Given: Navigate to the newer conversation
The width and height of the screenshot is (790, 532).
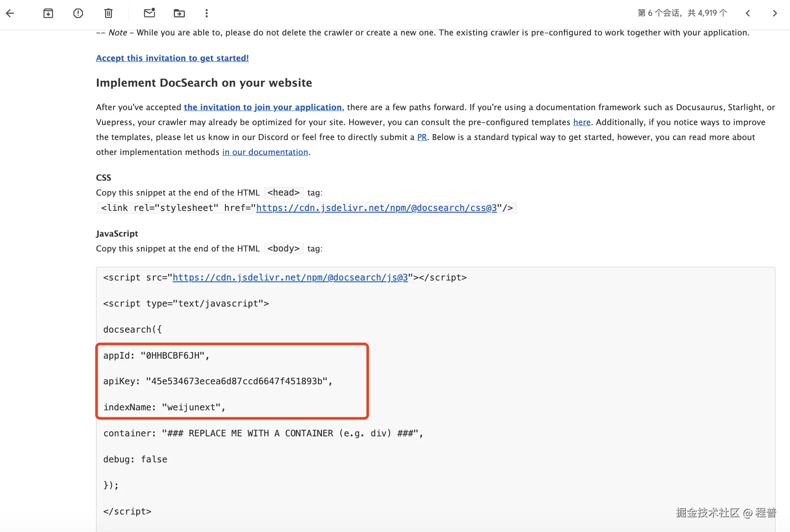Looking at the screenshot, I should 748,13.
